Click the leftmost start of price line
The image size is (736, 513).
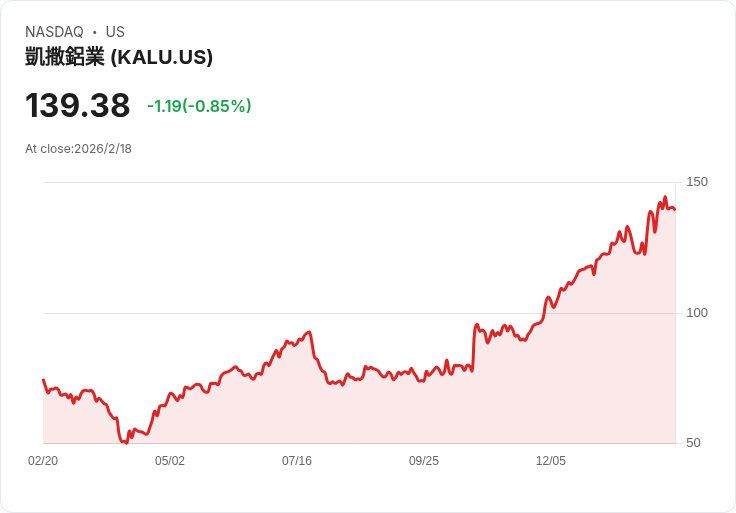(x=44, y=380)
